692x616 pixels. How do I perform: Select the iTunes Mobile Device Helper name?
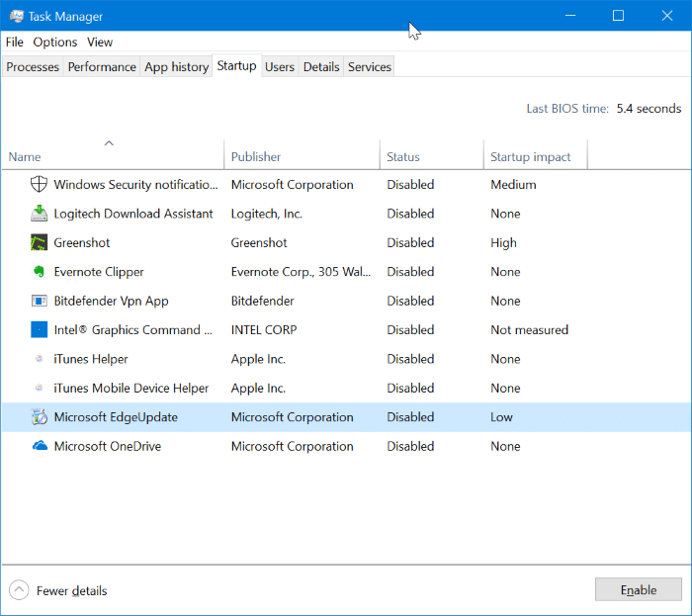pos(131,389)
